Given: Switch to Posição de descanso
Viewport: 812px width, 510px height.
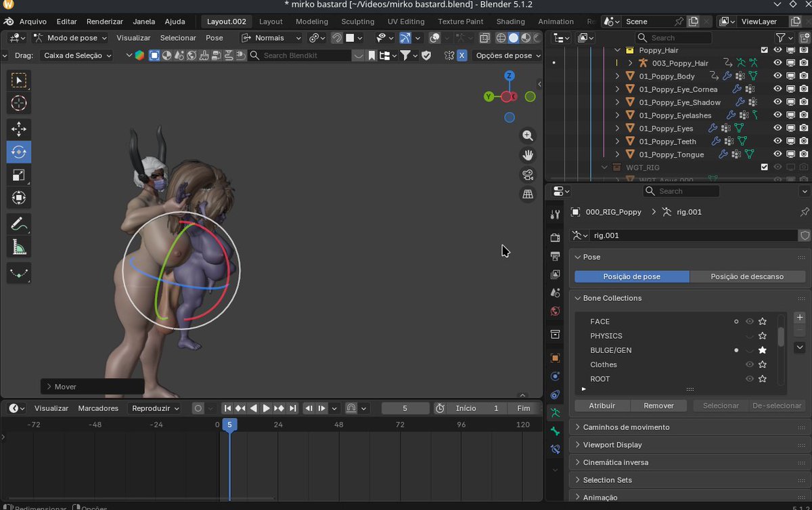Looking at the screenshot, I should pyautogui.click(x=747, y=276).
